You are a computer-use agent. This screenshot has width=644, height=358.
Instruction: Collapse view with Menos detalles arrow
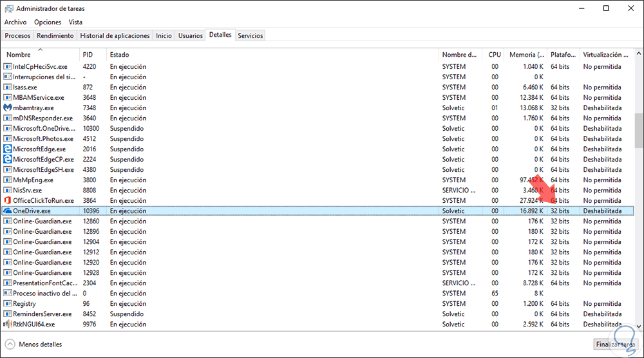point(10,344)
